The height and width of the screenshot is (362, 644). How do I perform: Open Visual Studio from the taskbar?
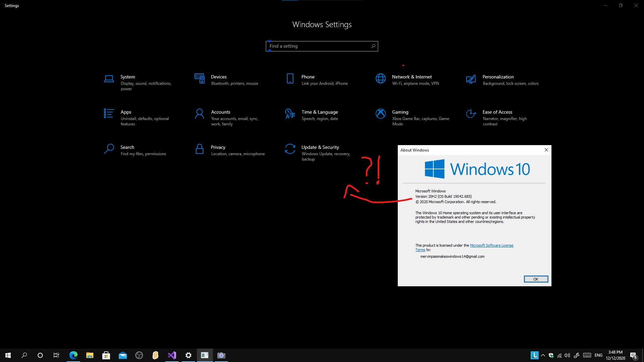point(172,355)
